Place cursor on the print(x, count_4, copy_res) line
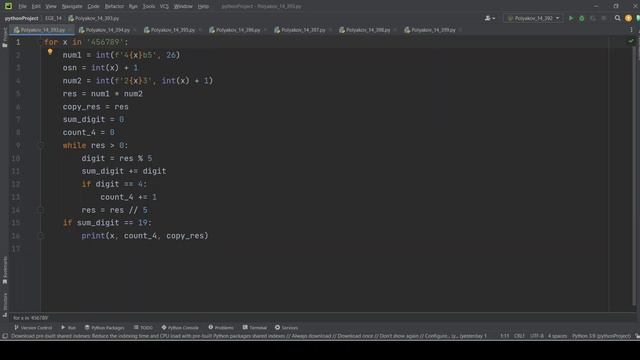 [x=144, y=236]
